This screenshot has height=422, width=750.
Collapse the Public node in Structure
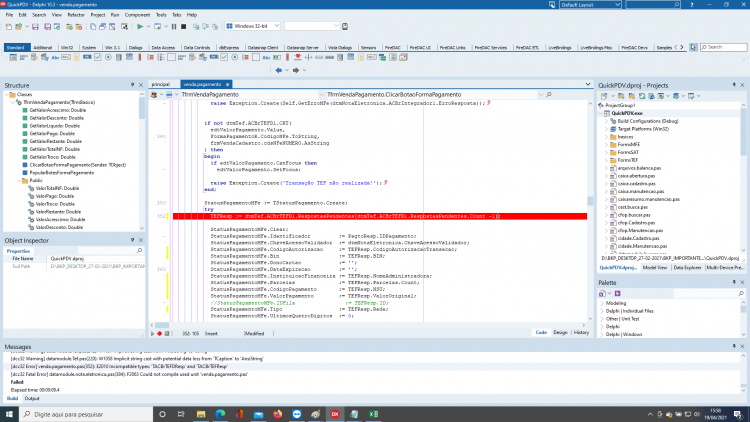[x=19, y=180]
